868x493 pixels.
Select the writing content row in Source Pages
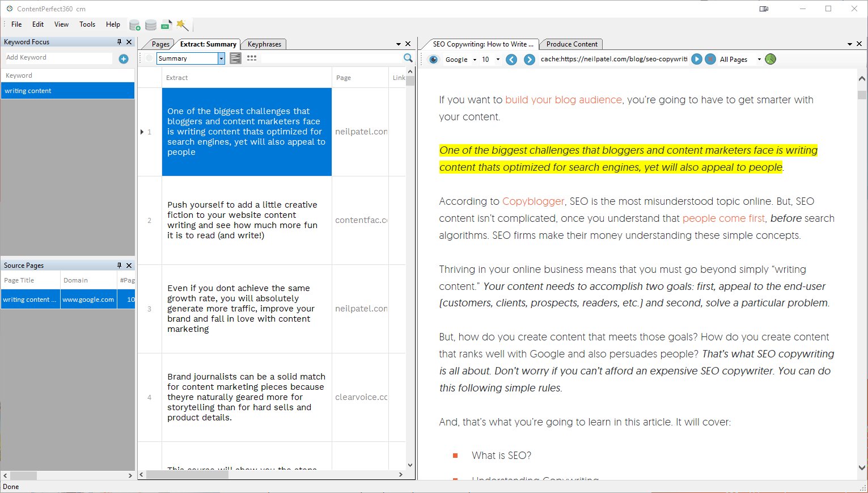click(x=30, y=299)
